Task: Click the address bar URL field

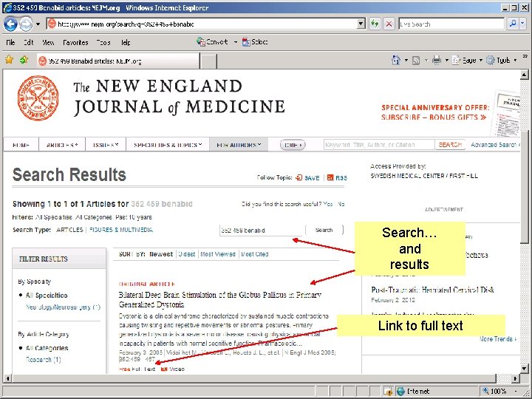Action: pos(202,24)
